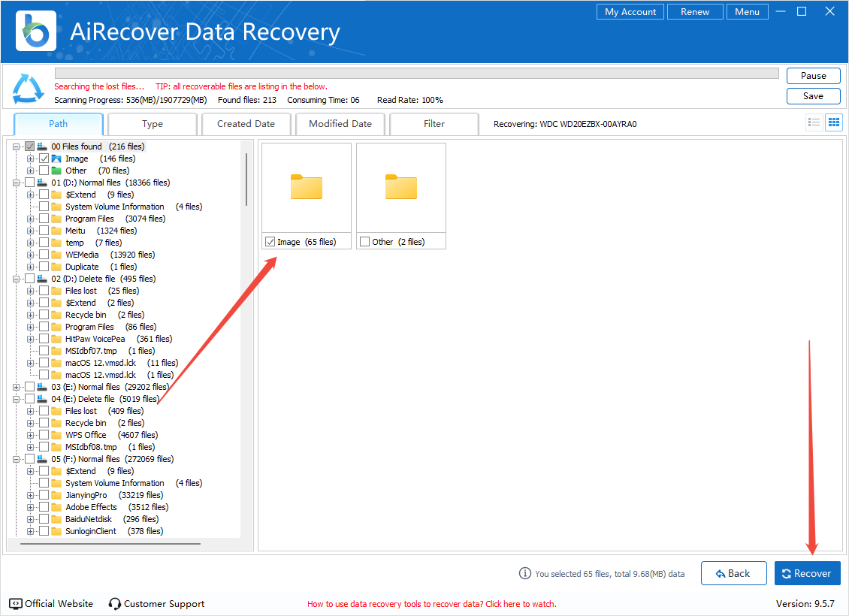
Task: Switch to thumbnail grid view icon
Action: 833,123
